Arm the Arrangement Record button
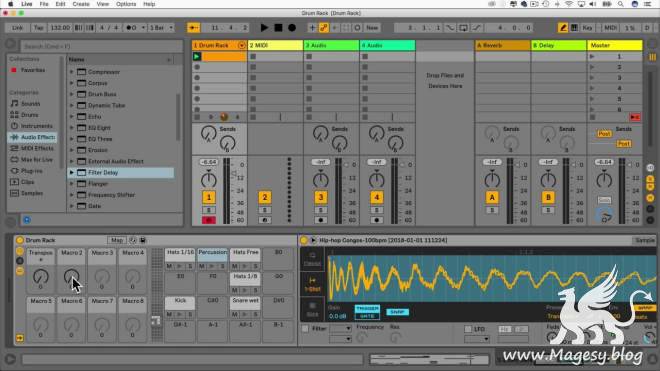The width and height of the screenshot is (660, 371). pyautogui.click(x=292, y=28)
